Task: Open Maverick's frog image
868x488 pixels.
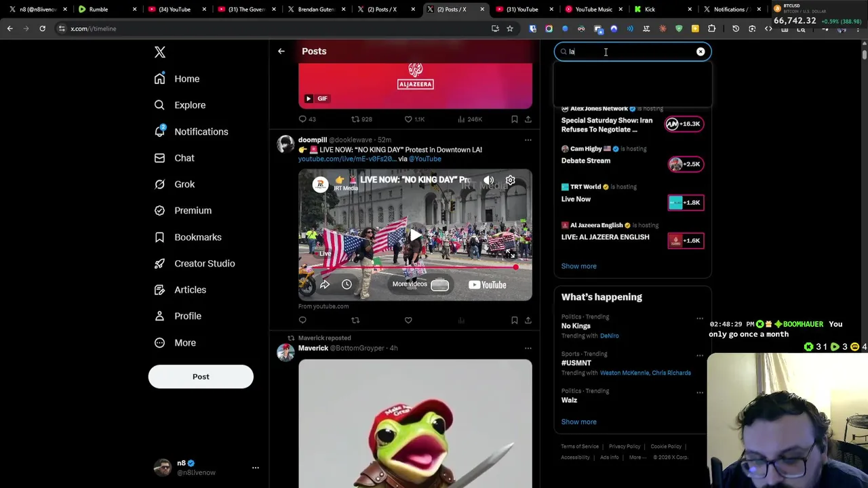Action: point(415,424)
